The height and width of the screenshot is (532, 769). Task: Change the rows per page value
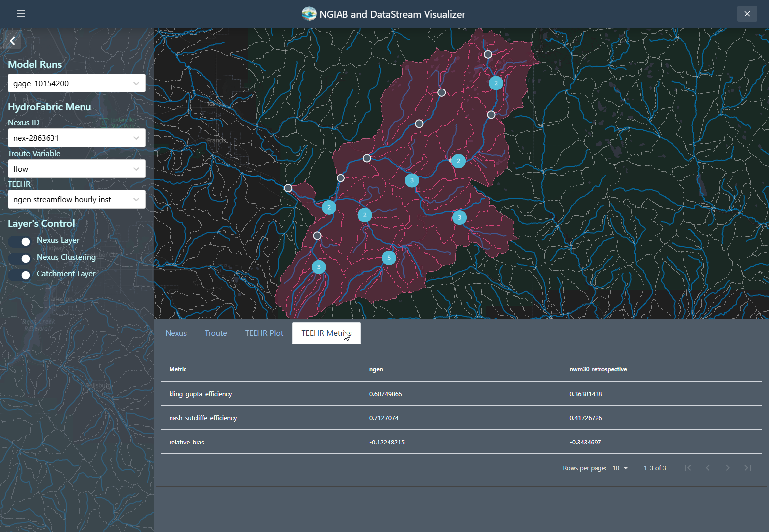pyautogui.click(x=620, y=468)
